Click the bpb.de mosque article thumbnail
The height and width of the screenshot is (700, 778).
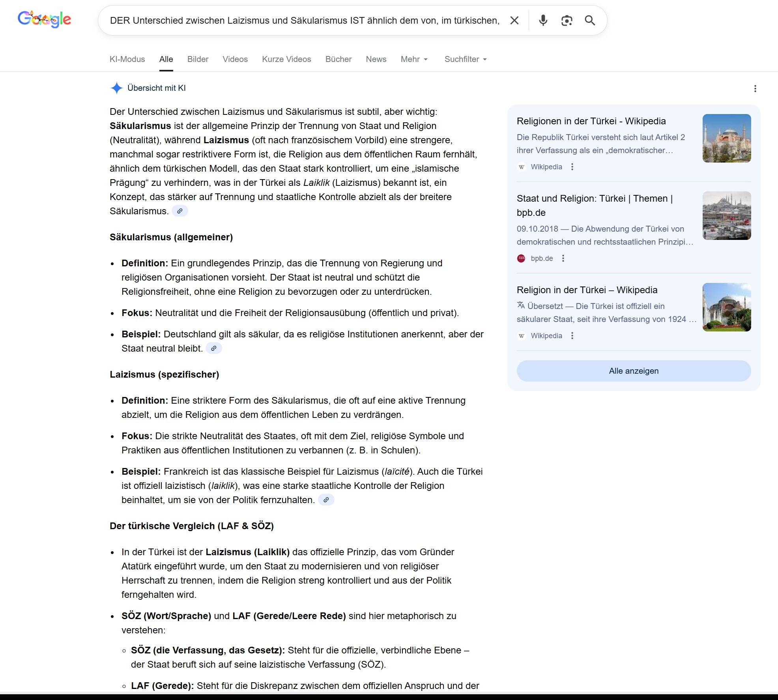pos(726,215)
